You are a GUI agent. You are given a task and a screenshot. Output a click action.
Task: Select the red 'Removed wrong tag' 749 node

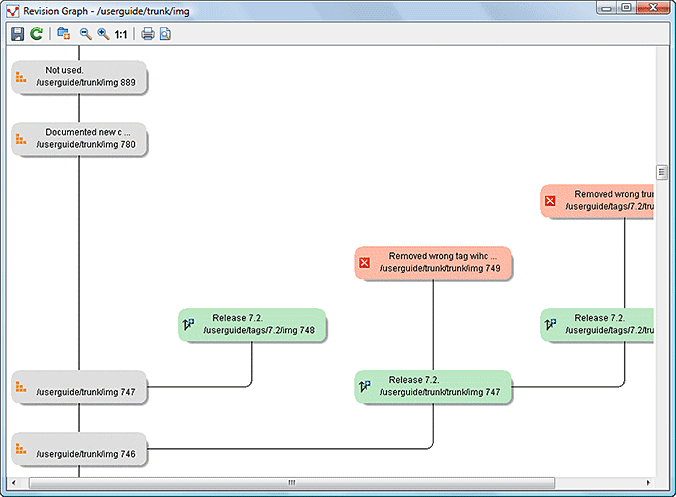pyautogui.click(x=433, y=262)
